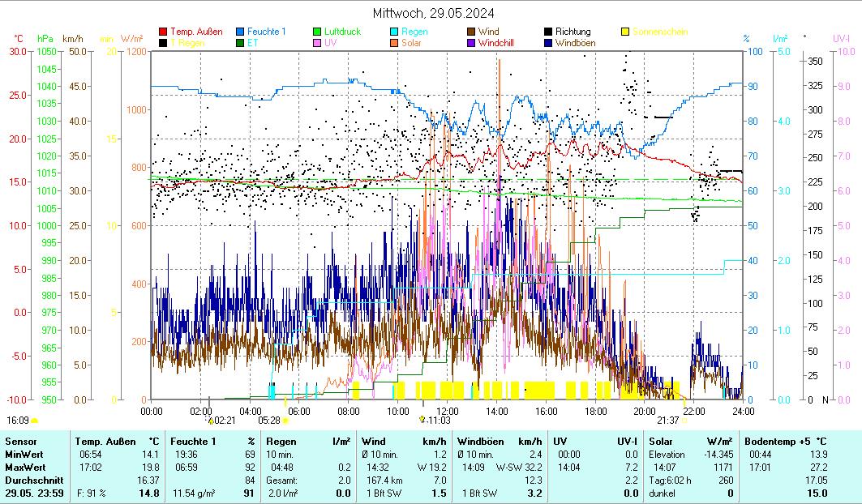The height and width of the screenshot is (504, 862).
Task: Click the 05:28 sunrise time marker
Action: (268, 421)
